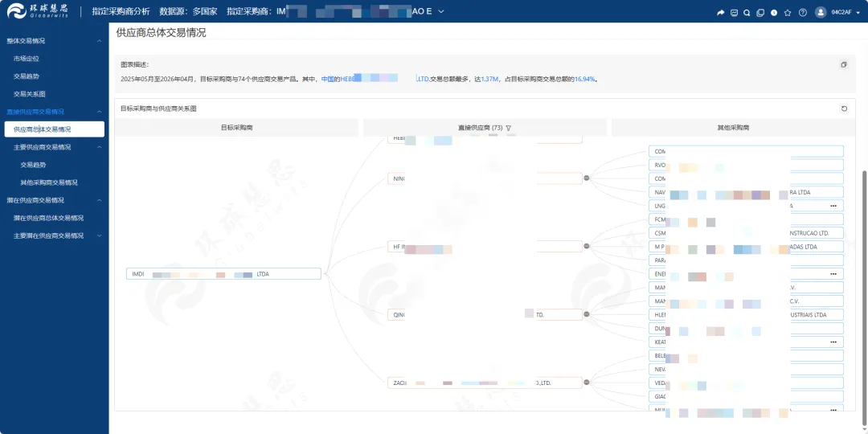Image resolution: width=868 pixels, height=434 pixels.
Task: Select the HF supplier node
Action: pos(485,247)
